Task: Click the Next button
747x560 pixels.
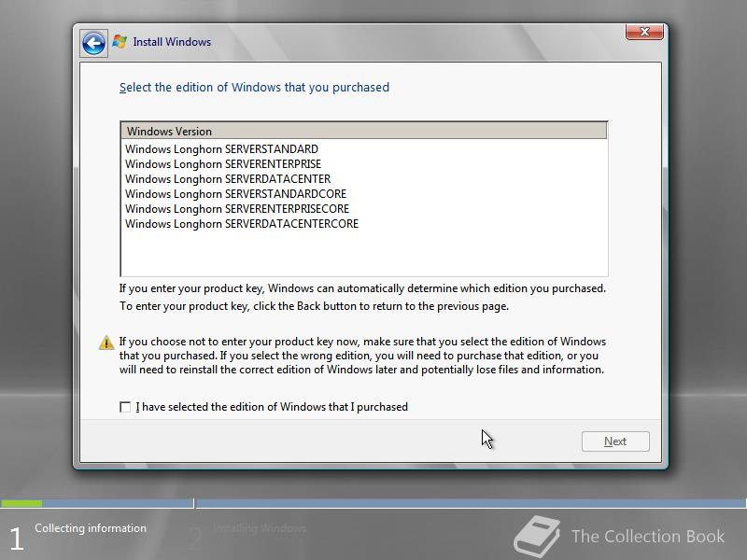Action: [615, 441]
